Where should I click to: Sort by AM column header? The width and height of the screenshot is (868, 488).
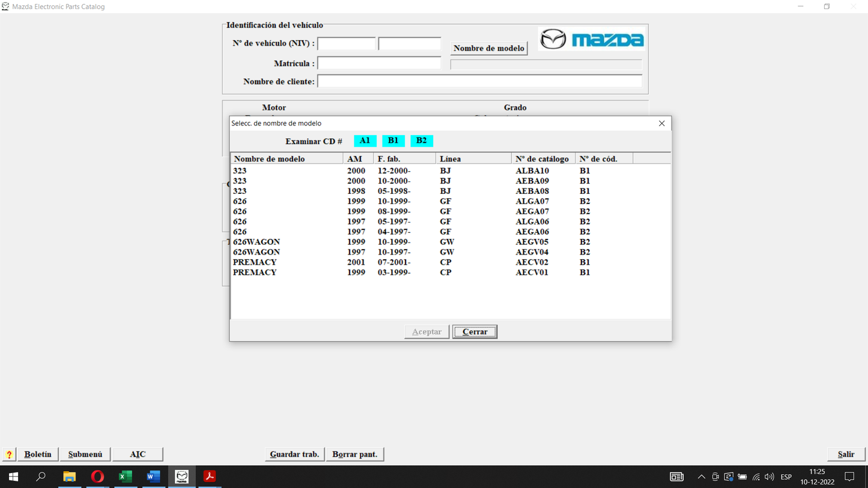pyautogui.click(x=358, y=158)
